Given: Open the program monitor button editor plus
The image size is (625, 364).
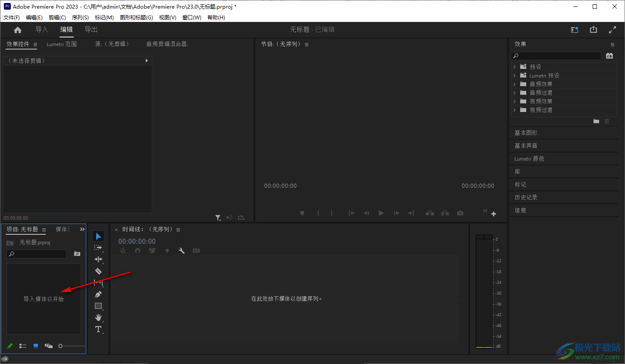Looking at the screenshot, I should coord(494,214).
